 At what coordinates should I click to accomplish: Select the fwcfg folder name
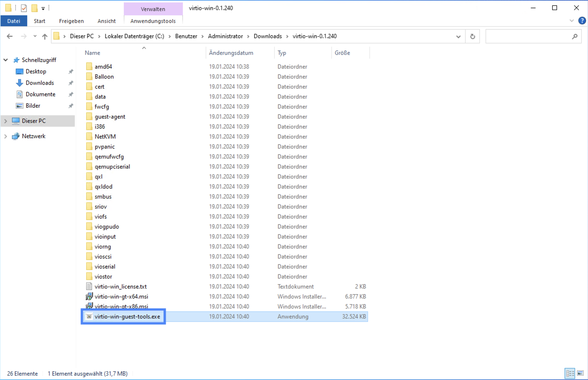coord(102,107)
